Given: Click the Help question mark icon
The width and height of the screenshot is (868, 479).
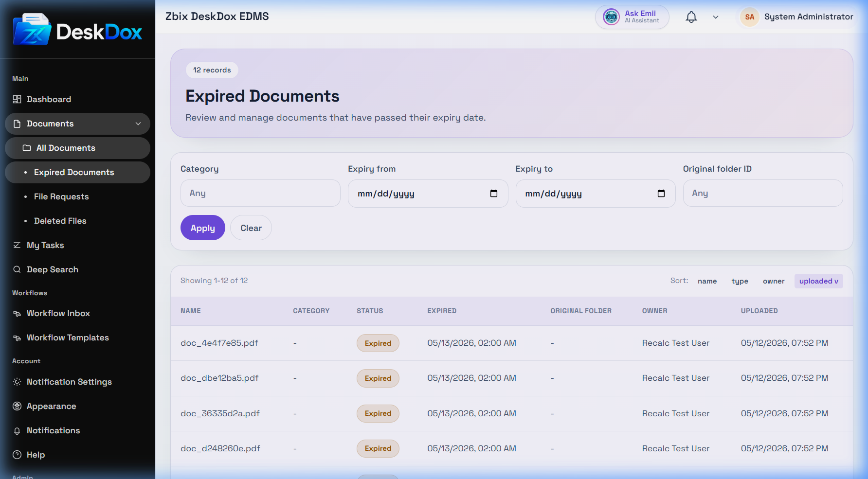Looking at the screenshot, I should [17, 455].
